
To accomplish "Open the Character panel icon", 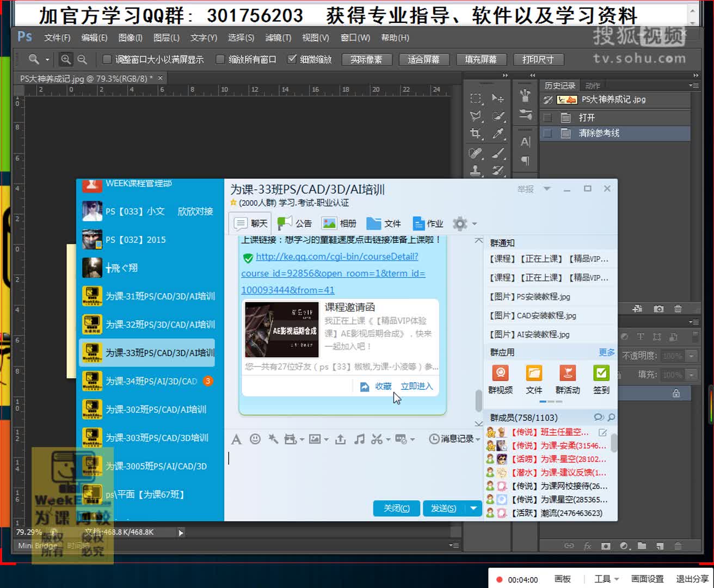I will [525, 142].
